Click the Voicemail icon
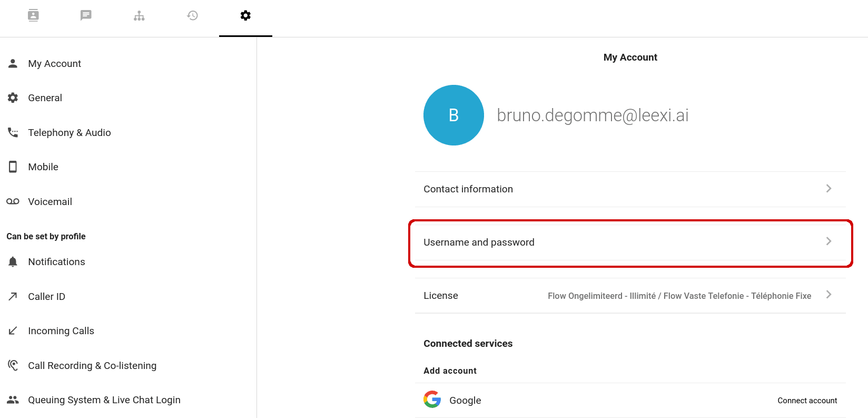 [13, 201]
